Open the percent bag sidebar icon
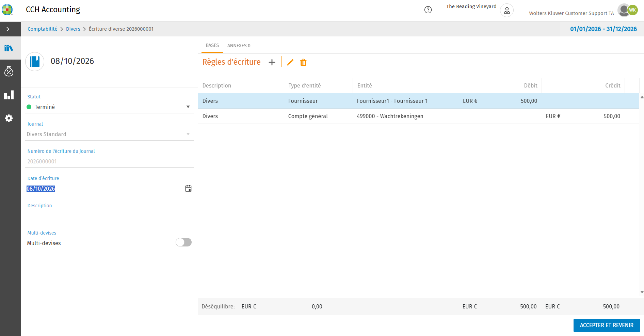This screenshot has height=336, width=644. 9,71
